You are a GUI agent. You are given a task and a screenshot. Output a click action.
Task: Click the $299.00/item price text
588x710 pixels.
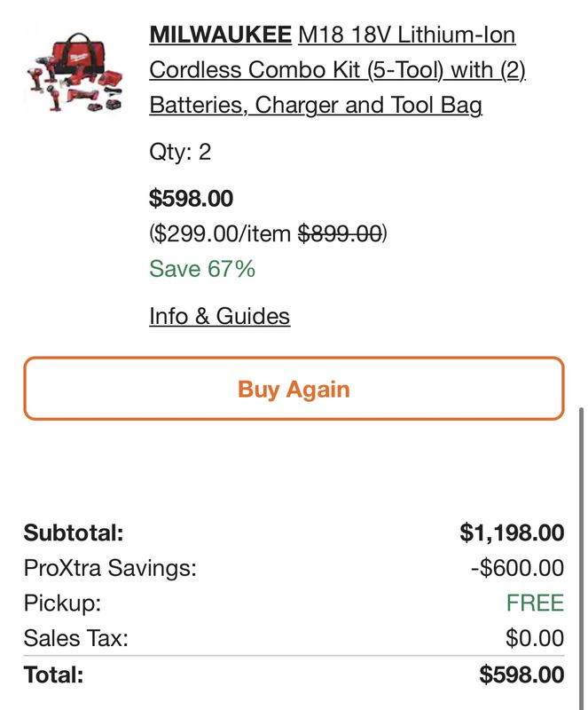[x=221, y=233]
